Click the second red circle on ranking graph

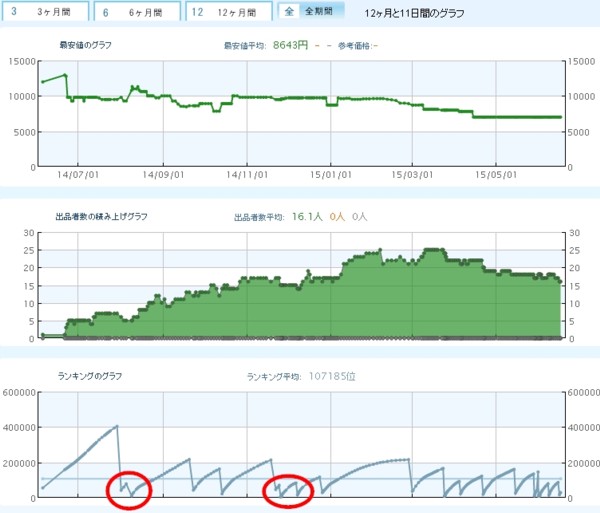coord(288,489)
